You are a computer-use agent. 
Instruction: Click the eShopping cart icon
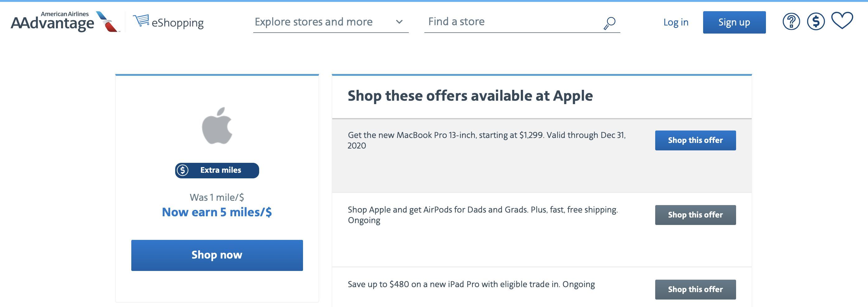pyautogui.click(x=141, y=21)
